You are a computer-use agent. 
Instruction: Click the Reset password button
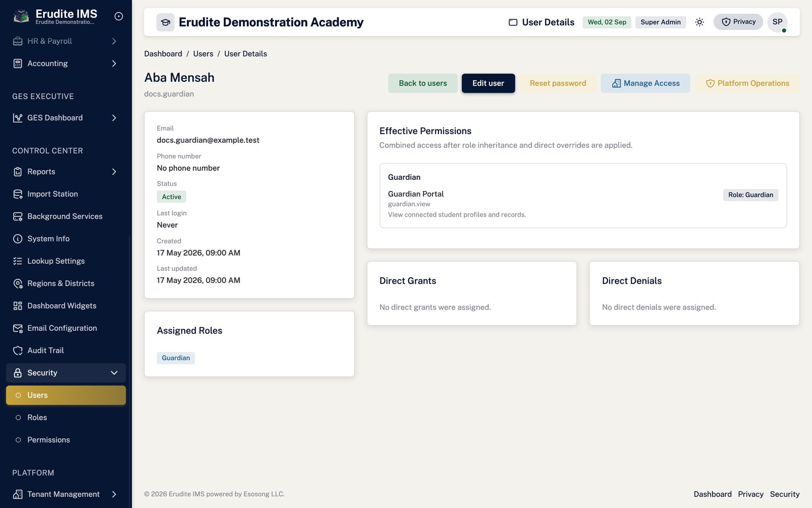point(558,83)
